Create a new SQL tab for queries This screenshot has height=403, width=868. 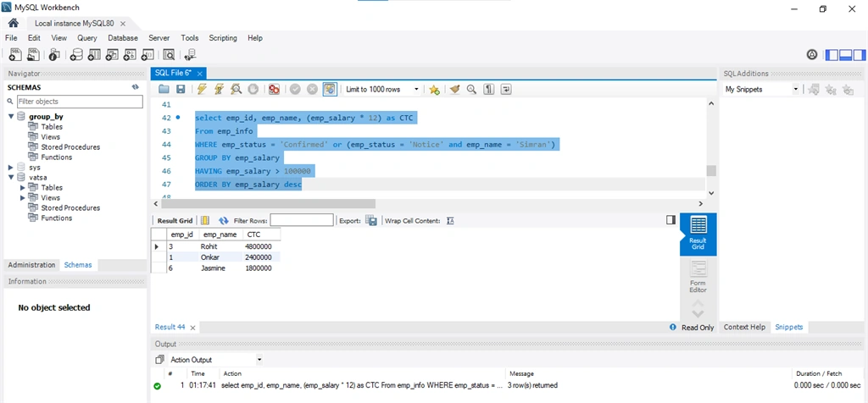16,54
